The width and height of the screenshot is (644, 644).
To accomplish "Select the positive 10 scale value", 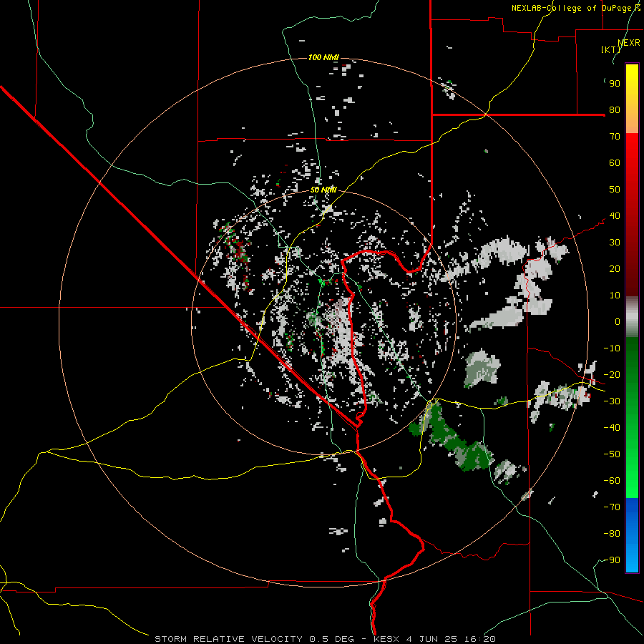I will (615, 296).
